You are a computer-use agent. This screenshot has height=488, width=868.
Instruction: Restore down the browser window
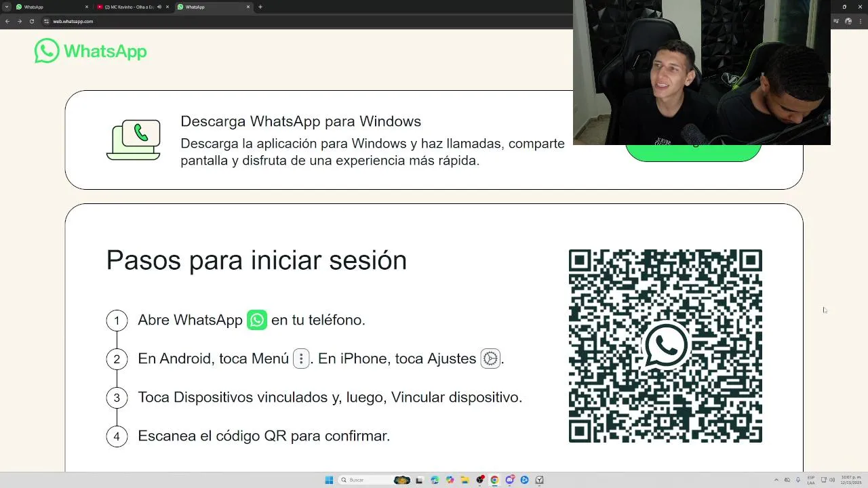844,7
